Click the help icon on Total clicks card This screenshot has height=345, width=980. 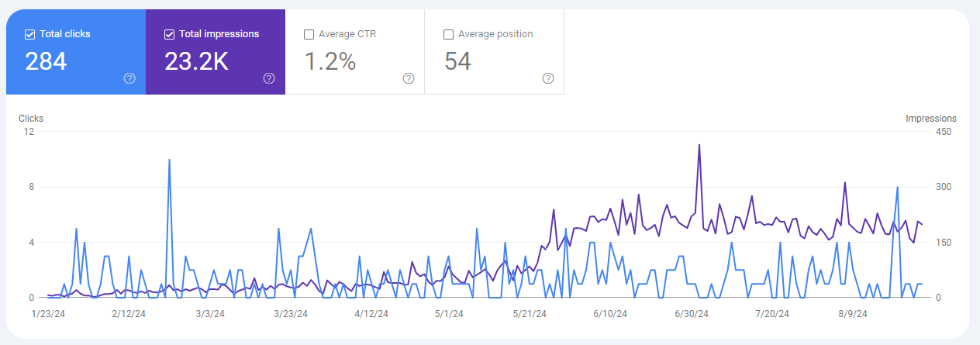pos(129,78)
